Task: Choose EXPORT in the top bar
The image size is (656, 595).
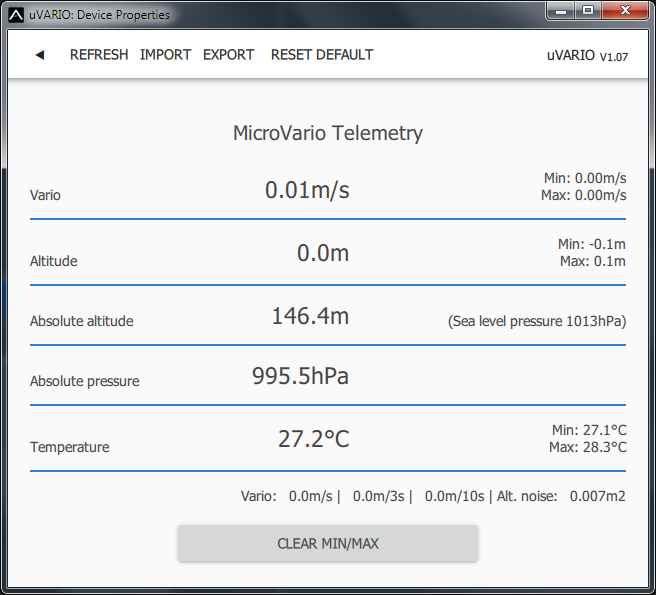Action: point(228,55)
